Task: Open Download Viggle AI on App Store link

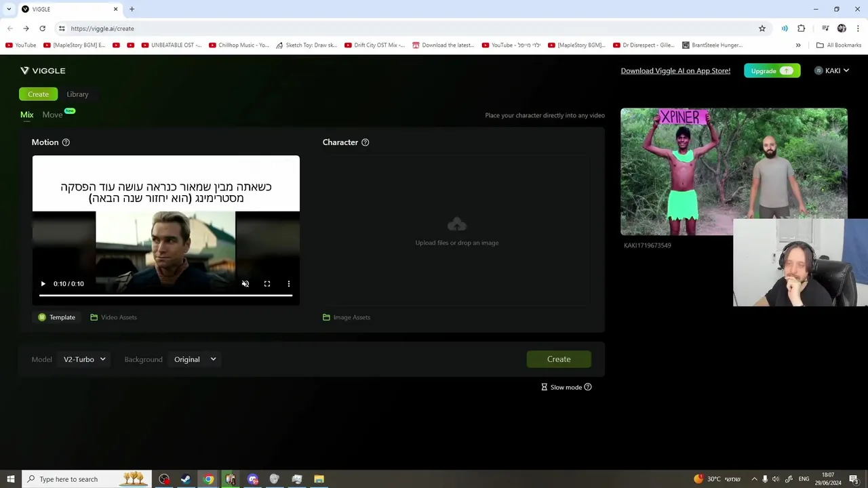Action: 675,70
